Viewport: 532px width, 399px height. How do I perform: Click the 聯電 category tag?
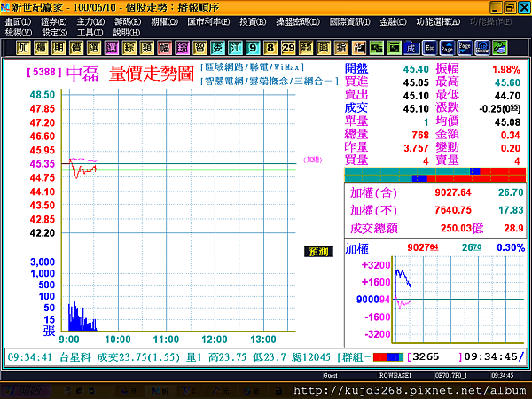click(x=259, y=67)
